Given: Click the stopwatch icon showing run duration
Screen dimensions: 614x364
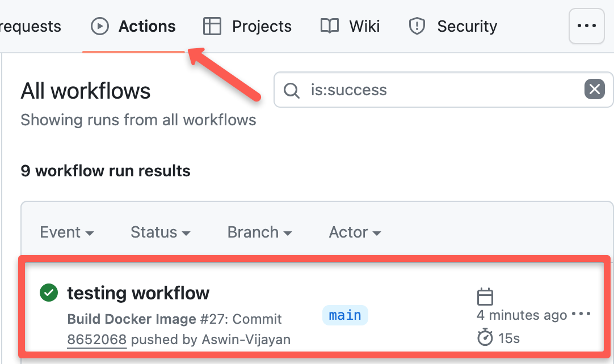Looking at the screenshot, I should [x=486, y=337].
